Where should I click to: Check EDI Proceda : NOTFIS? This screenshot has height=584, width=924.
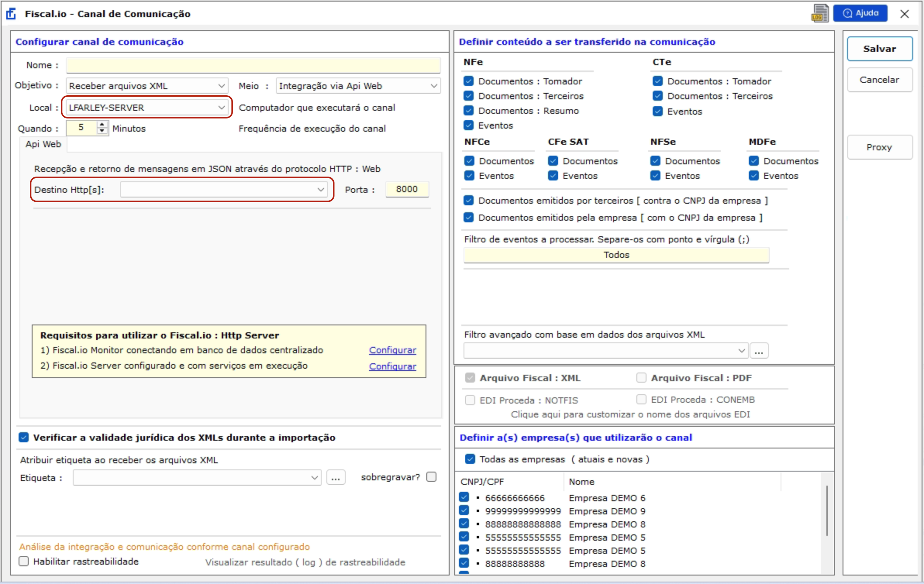point(470,400)
